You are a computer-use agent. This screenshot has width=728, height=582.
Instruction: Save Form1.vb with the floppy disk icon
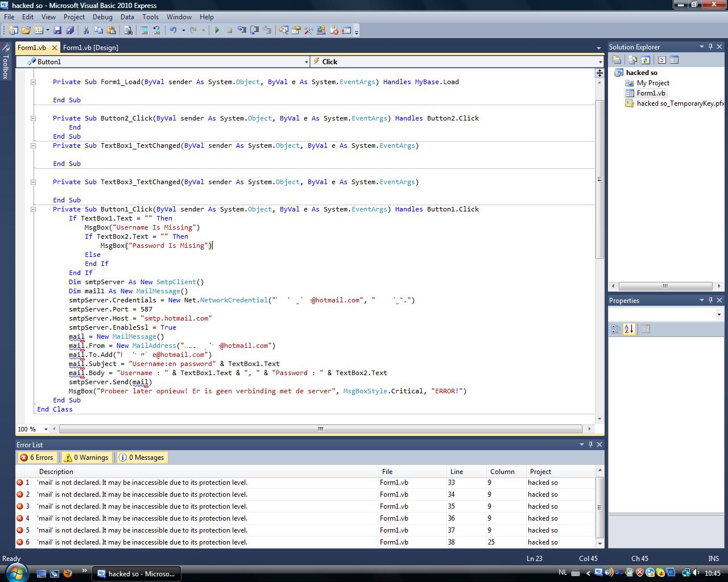coord(57,30)
